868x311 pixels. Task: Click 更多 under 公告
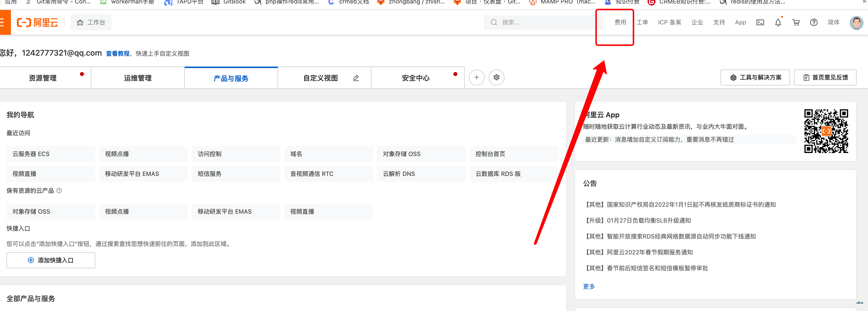pyautogui.click(x=589, y=286)
